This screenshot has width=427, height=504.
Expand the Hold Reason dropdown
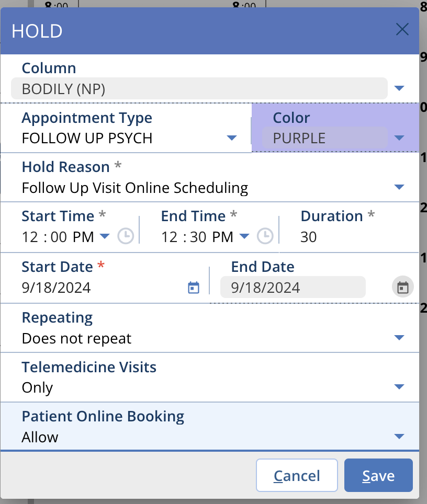pyautogui.click(x=399, y=187)
